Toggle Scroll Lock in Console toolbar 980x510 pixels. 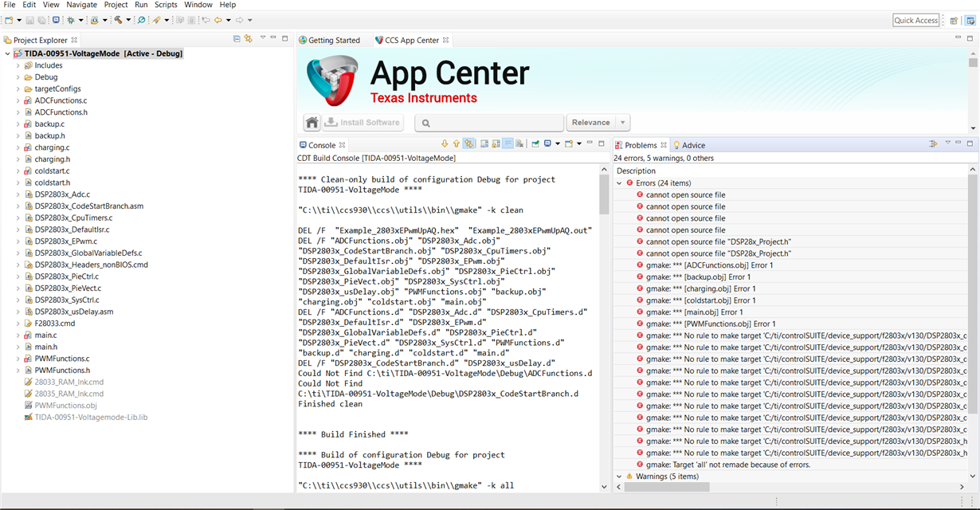496,143
